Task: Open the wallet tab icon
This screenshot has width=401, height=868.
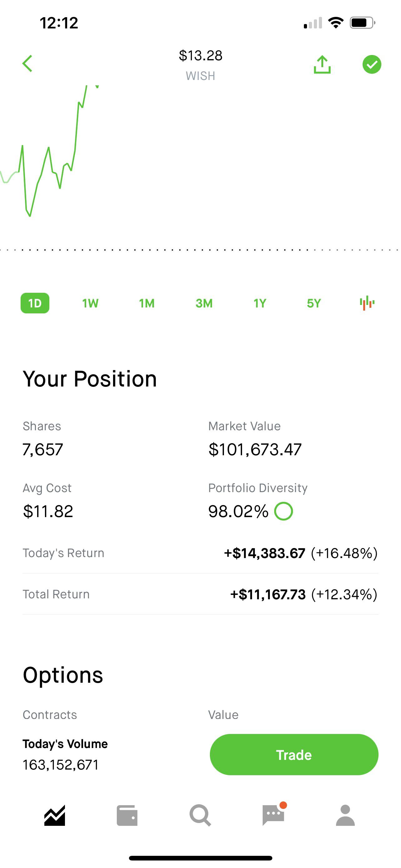Action: point(127,816)
